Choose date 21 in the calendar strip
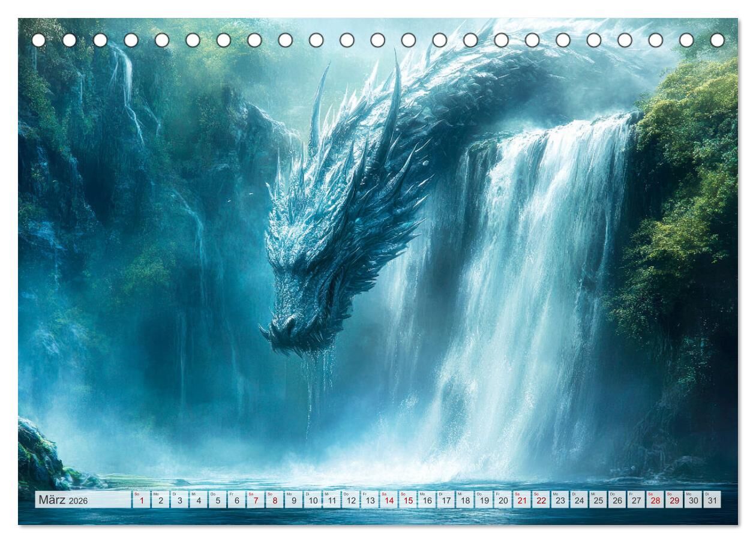 (x=522, y=500)
